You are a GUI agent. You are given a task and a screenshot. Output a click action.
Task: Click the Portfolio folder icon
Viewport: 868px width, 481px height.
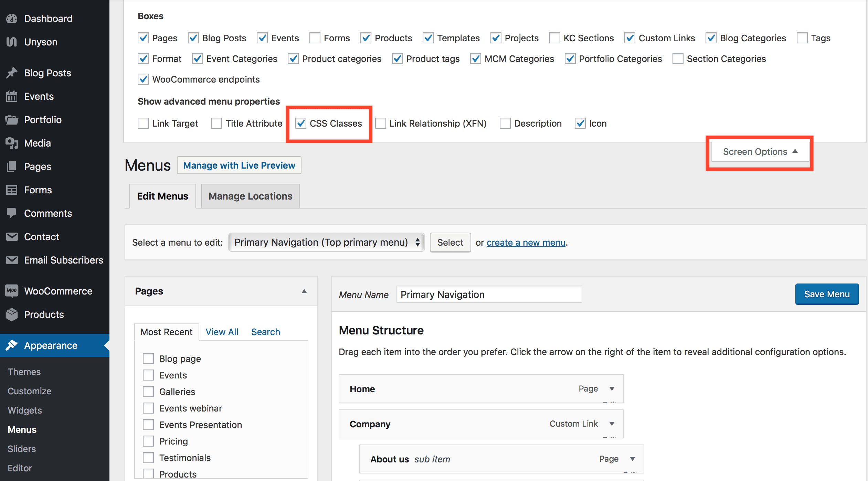[x=12, y=120]
